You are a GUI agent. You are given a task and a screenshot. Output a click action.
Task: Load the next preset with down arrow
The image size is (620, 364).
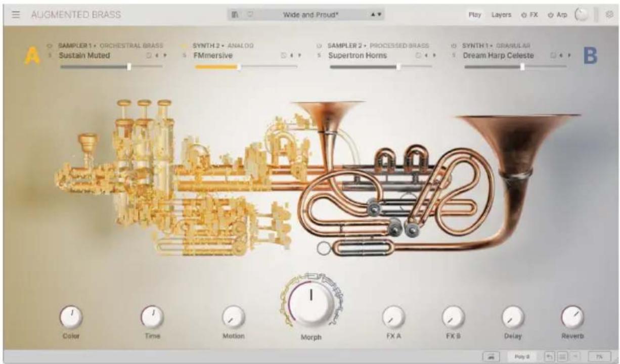[x=379, y=15]
